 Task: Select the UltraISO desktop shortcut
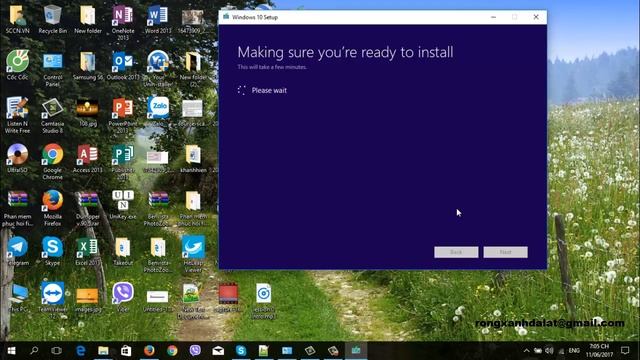[x=17, y=158]
